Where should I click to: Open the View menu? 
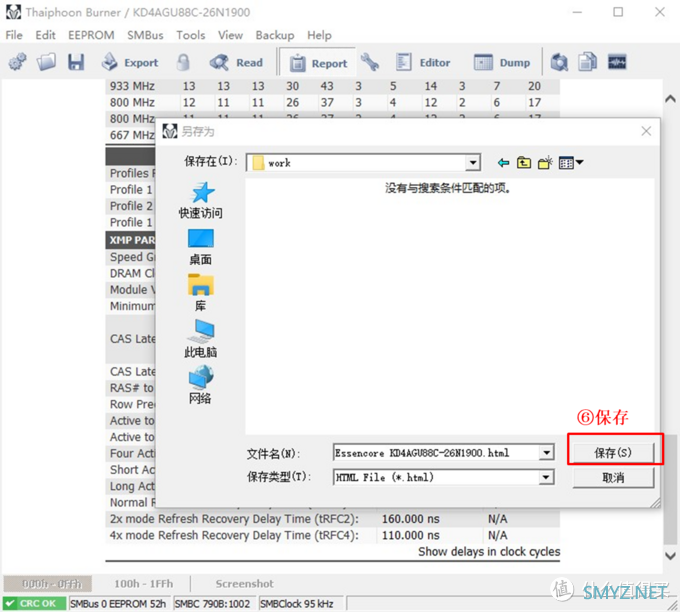pyautogui.click(x=230, y=35)
